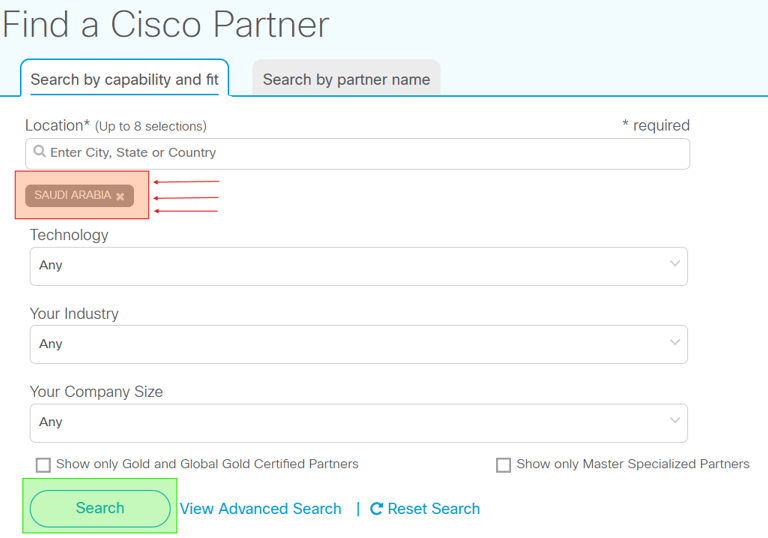
Task: Click the Reset Search refresh icon
Action: [376, 509]
